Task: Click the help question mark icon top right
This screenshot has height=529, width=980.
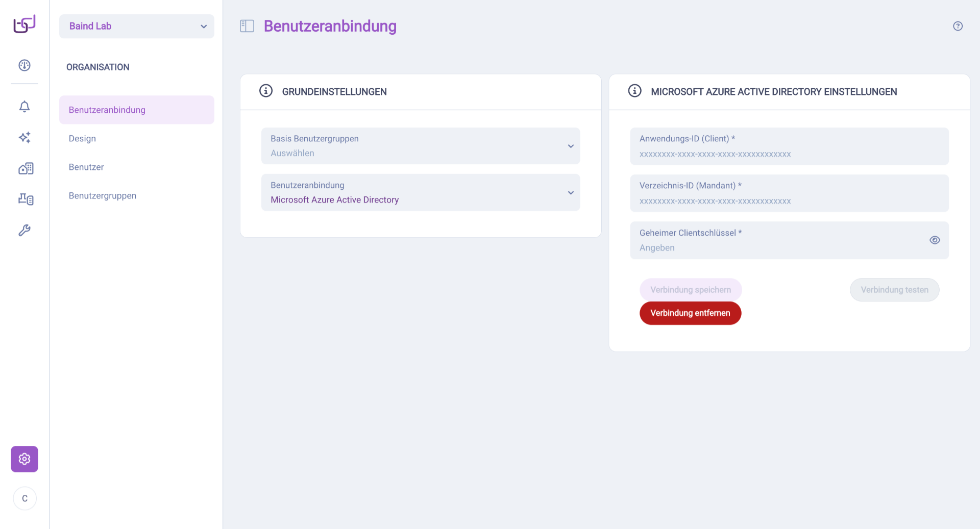Action: tap(958, 26)
